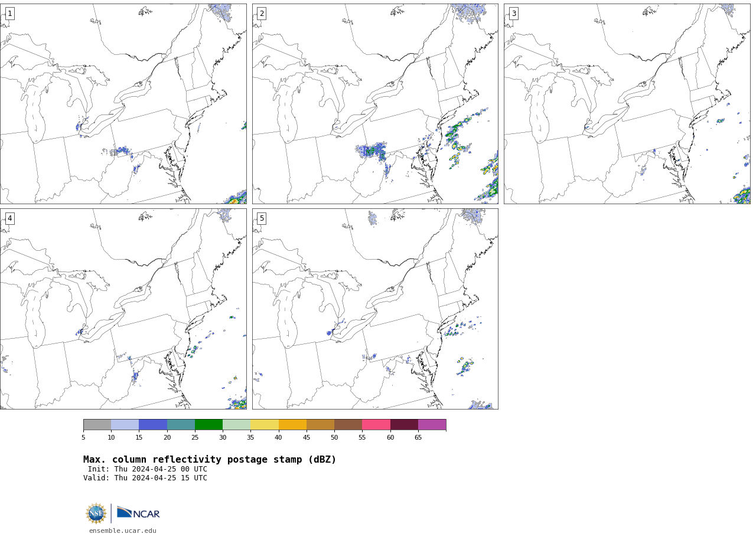Image resolution: width=756 pixels, height=537 pixels.
Task: Click the panel number 4 label
Action: pyautogui.click(x=9, y=218)
